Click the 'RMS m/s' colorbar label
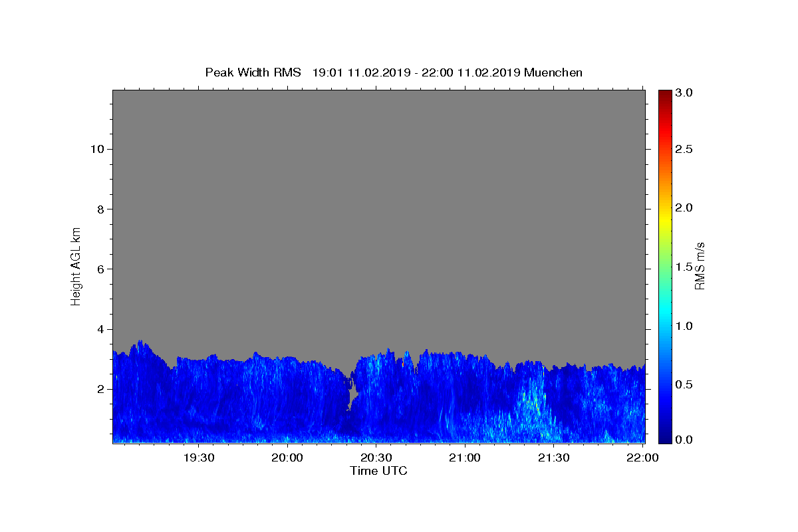The image size is (798, 532). pyautogui.click(x=700, y=266)
